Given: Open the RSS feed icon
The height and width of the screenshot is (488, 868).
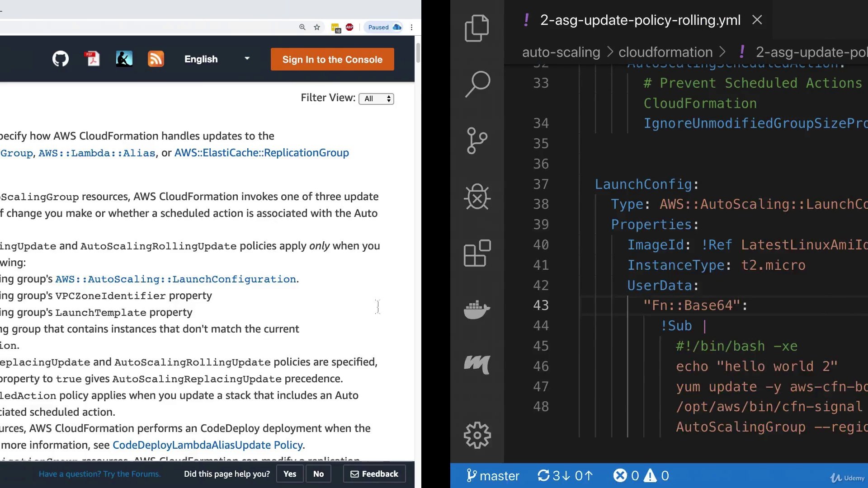Looking at the screenshot, I should click(x=156, y=59).
